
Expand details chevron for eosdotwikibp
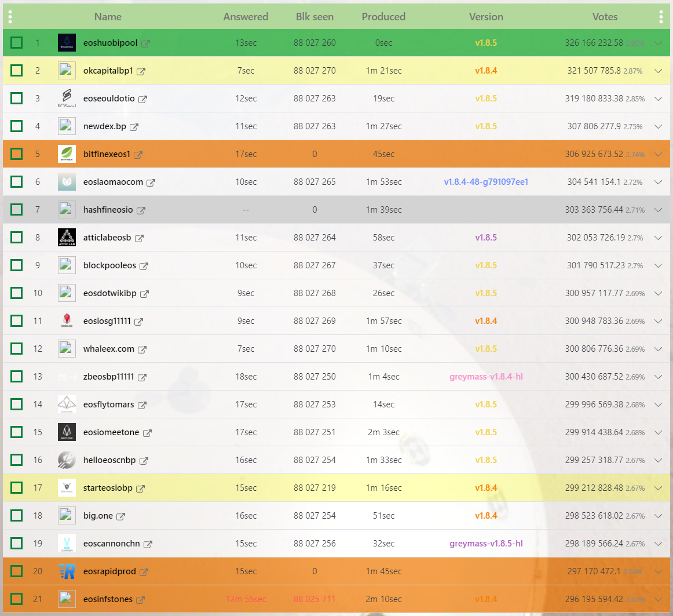(658, 293)
